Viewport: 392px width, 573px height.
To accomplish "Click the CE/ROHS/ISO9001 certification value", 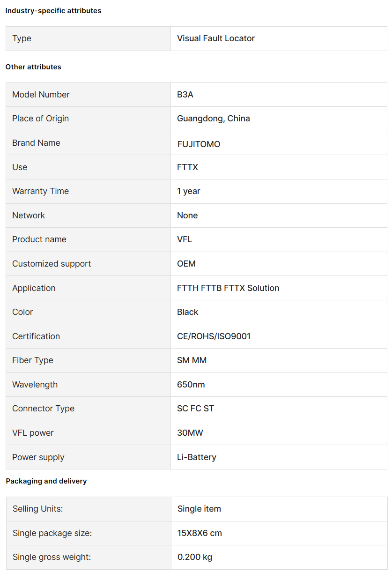I will point(214,336).
